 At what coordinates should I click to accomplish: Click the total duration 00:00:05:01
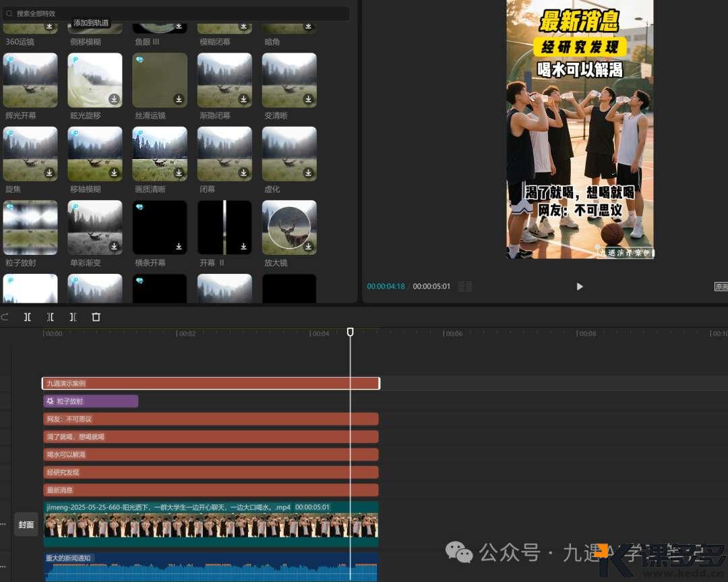tap(431, 287)
